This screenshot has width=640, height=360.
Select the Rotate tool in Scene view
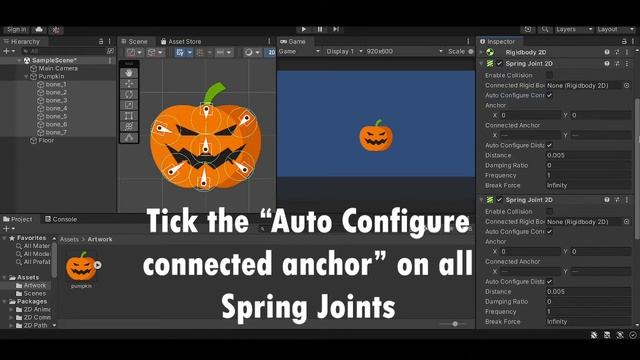tap(129, 94)
